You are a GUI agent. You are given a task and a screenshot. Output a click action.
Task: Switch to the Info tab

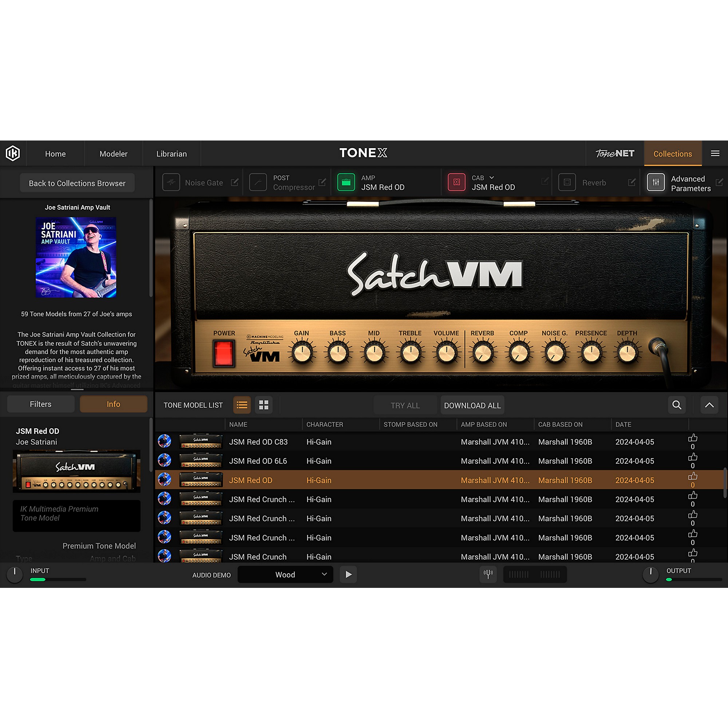pos(114,404)
